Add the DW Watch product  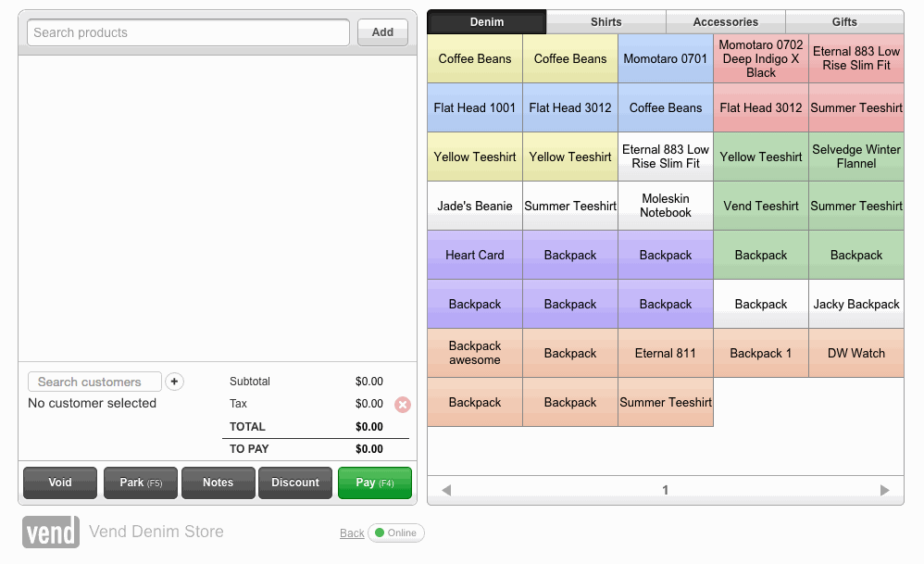(x=856, y=353)
